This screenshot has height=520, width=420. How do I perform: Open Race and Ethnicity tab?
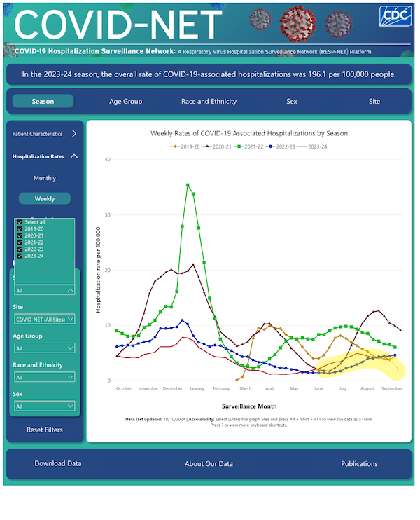coord(209,101)
